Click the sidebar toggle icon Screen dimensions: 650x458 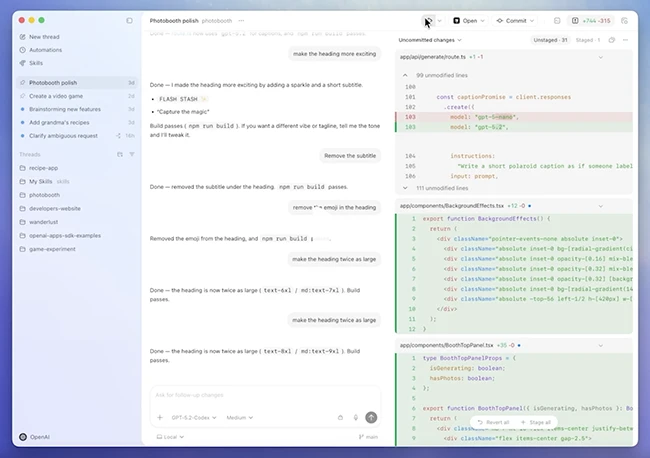129,20
